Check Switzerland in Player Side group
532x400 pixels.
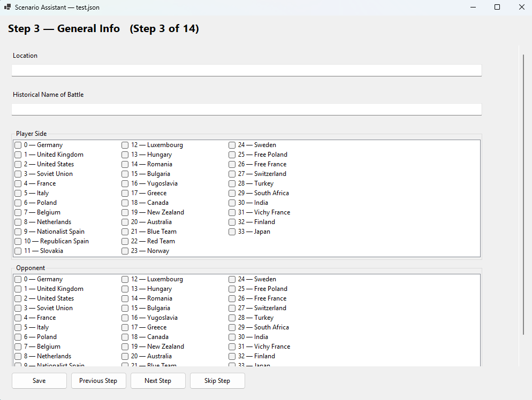pos(232,174)
